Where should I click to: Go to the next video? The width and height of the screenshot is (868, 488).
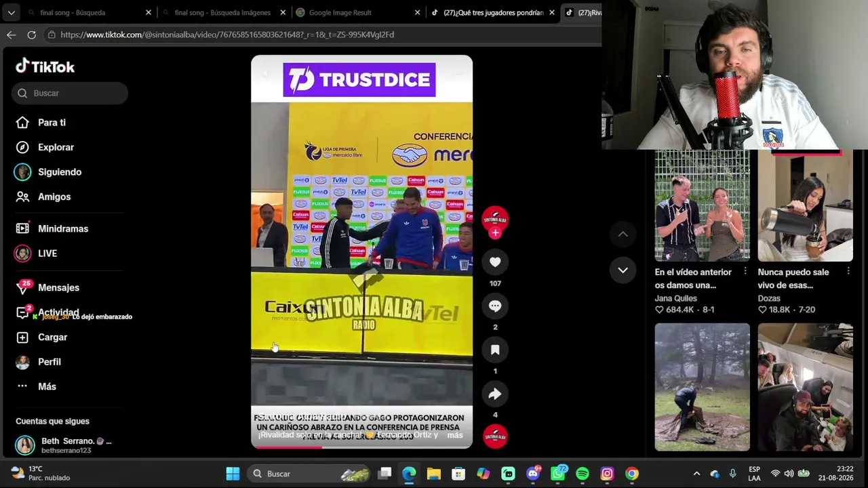point(623,270)
